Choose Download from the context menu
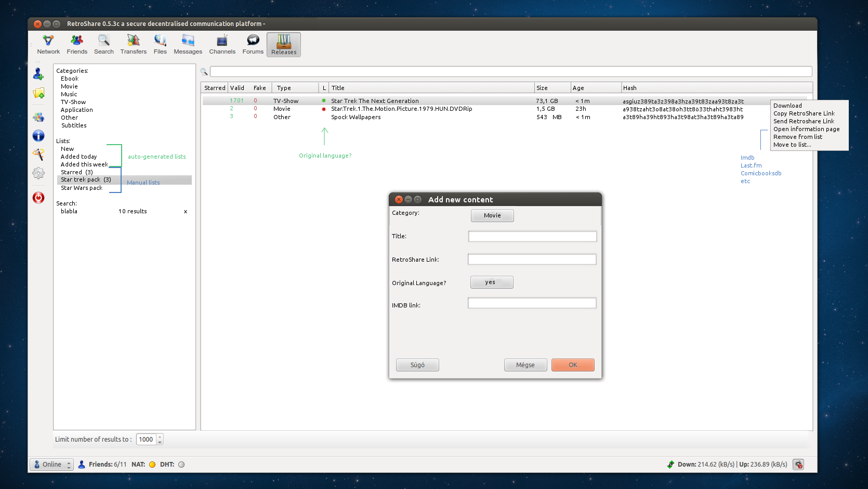Viewport: 868px width, 489px height. pos(787,105)
